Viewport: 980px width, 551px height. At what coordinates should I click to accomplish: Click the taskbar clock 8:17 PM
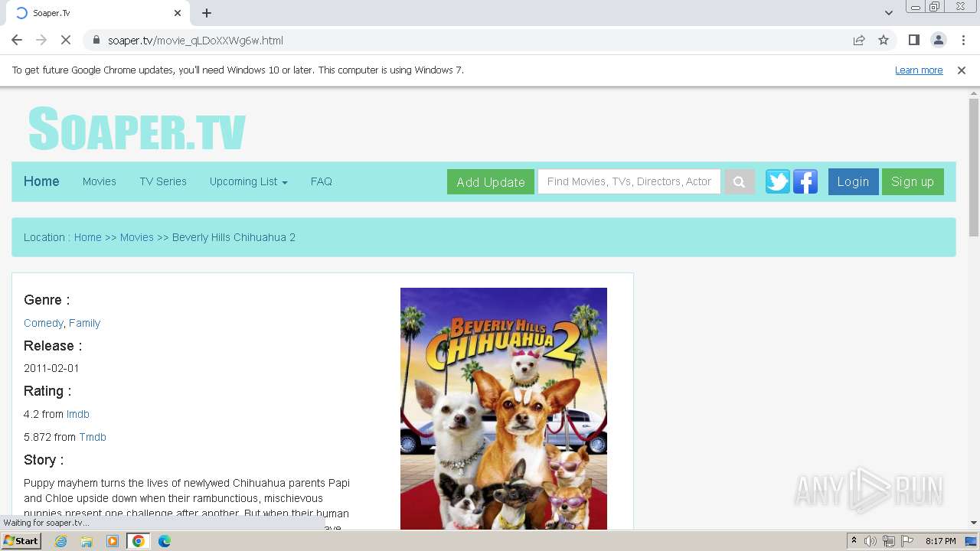940,541
